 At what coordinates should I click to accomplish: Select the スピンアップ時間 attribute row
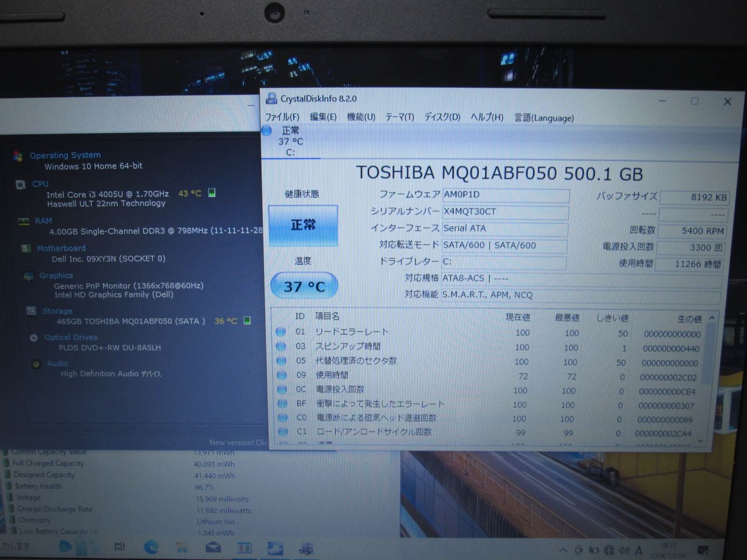pyautogui.click(x=489, y=347)
